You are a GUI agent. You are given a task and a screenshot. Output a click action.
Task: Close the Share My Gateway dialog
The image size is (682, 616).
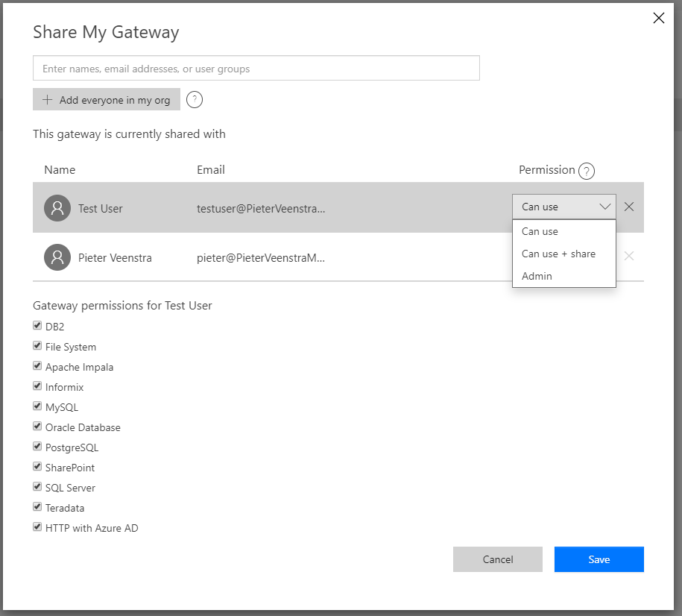(658, 18)
